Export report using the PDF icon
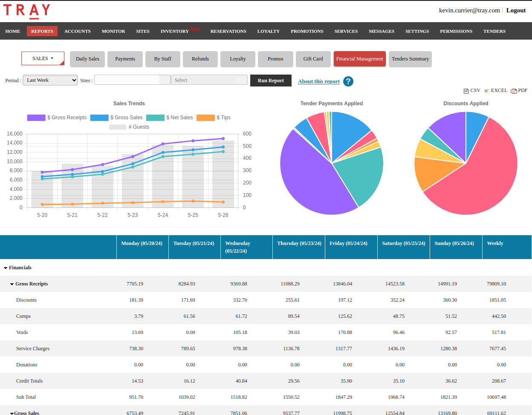532x415 pixels. [x=514, y=91]
